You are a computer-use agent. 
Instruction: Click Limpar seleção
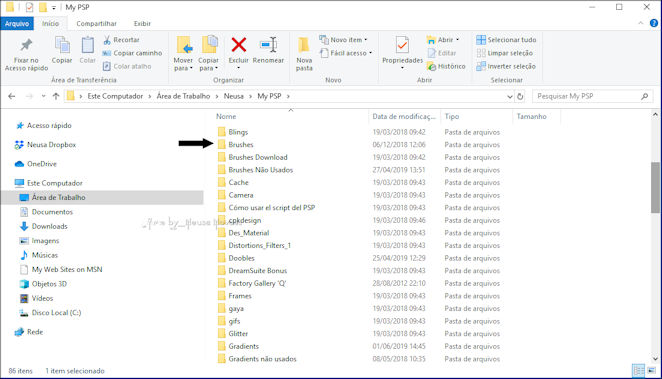coord(504,53)
